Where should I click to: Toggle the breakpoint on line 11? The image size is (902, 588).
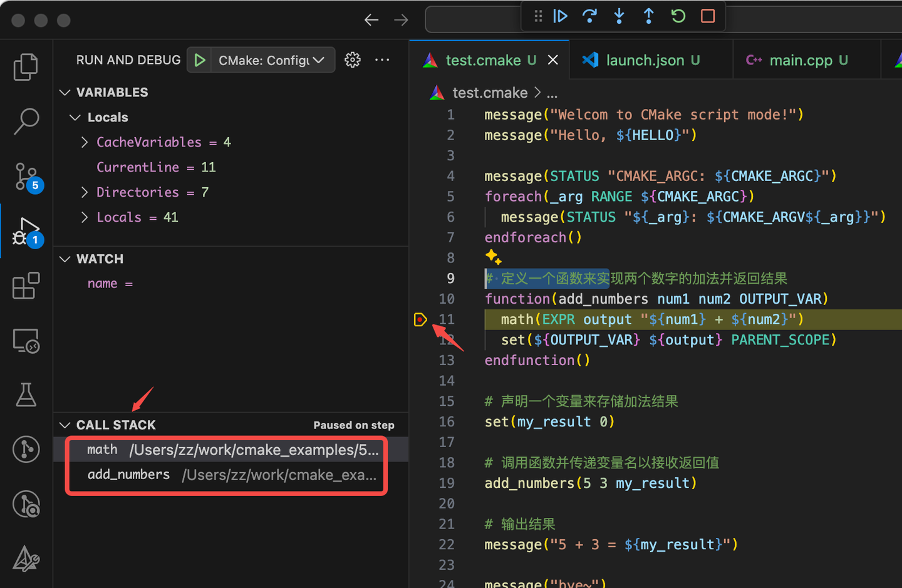pos(420,319)
